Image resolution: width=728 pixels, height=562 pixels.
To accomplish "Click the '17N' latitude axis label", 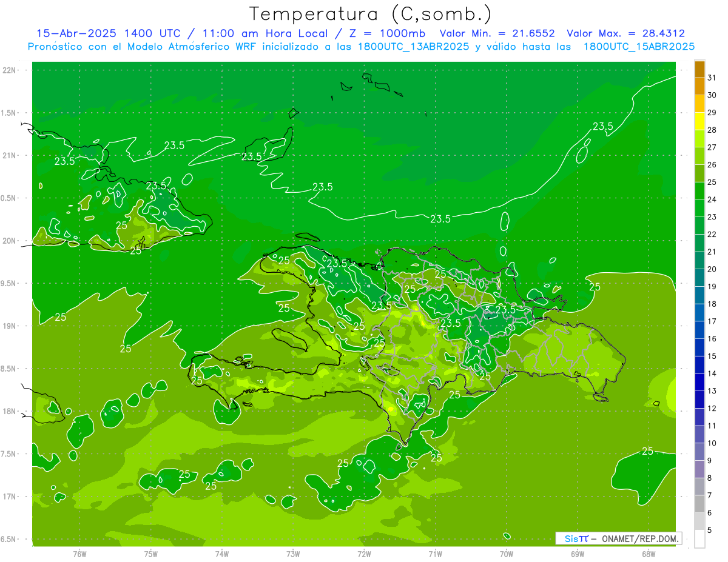I will pos(9,497).
